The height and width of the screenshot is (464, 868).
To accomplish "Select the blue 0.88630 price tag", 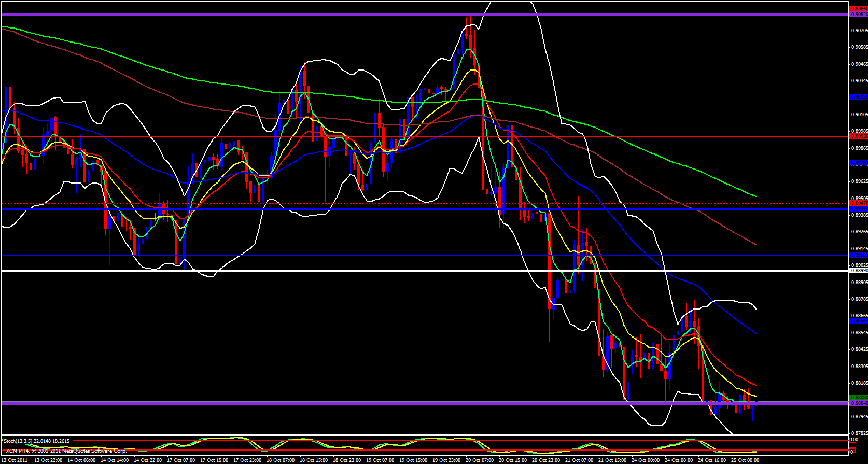I will pyautogui.click(x=858, y=321).
